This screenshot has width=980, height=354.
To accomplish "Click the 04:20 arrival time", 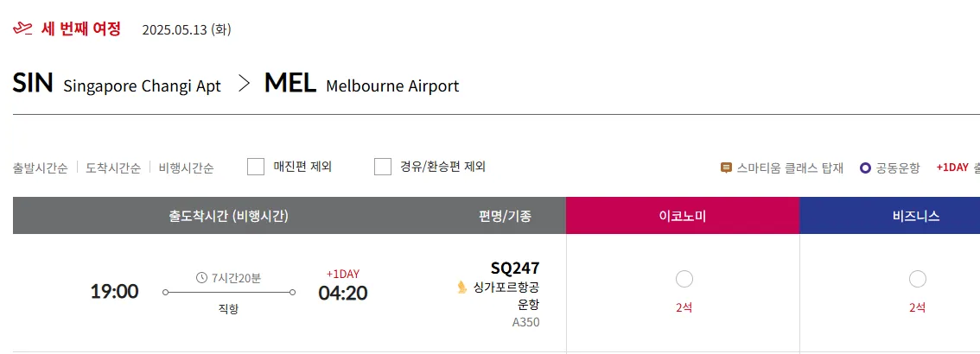I will point(342,293).
